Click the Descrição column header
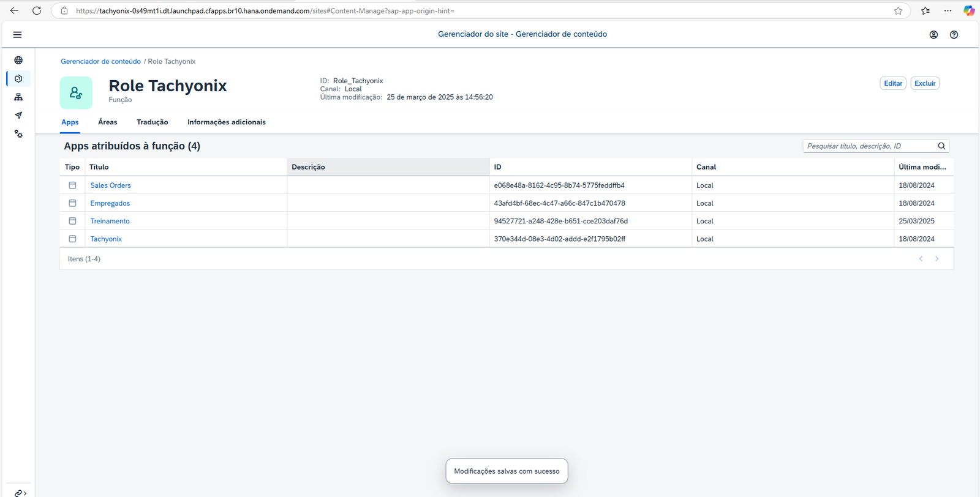This screenshot has width=980, height=497. pyautogui.click(x=388, y=167)
